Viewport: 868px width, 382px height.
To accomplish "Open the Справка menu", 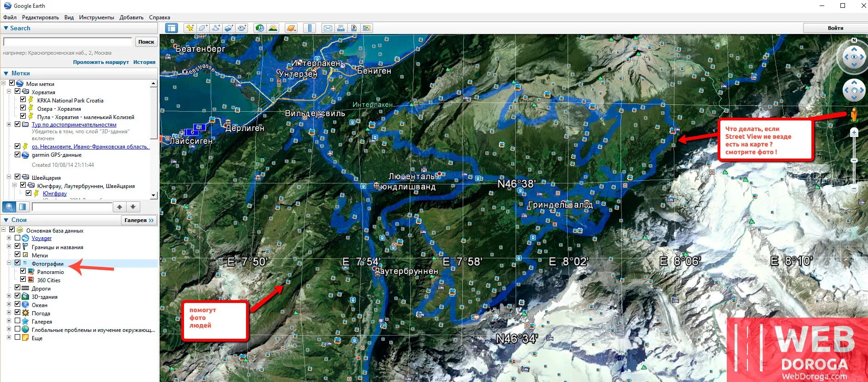I will (160, 17).
